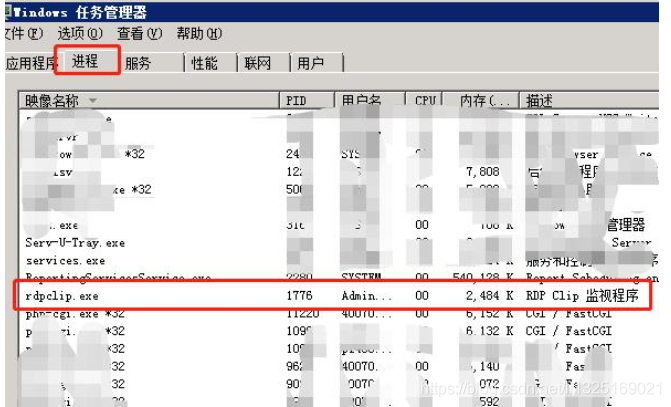Click the Admin... user name cell

point(366,296)
